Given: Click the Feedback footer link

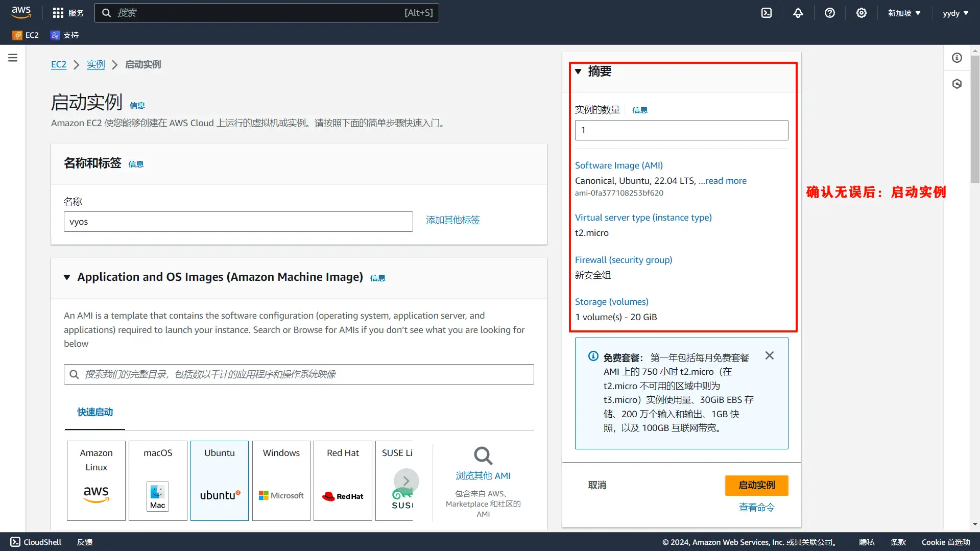Looking at the screenshot, I should point(85,542).
